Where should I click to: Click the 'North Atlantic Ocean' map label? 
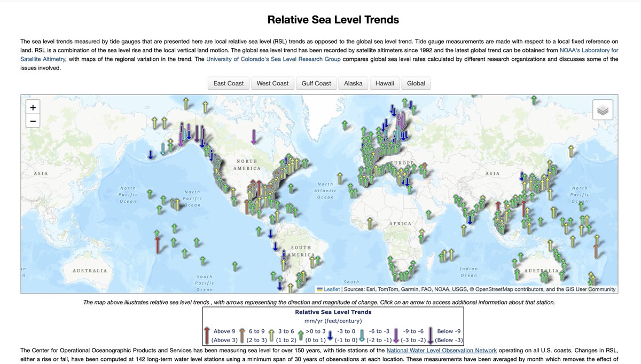325,191
